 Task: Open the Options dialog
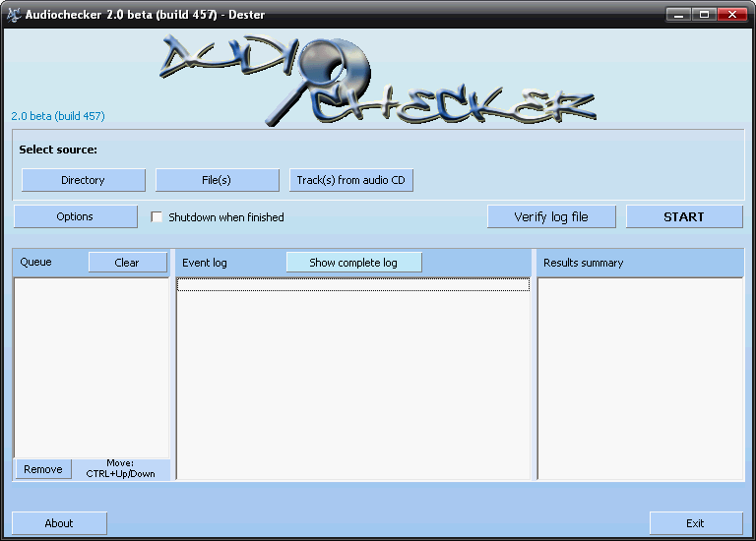click(x=76, y=216)
